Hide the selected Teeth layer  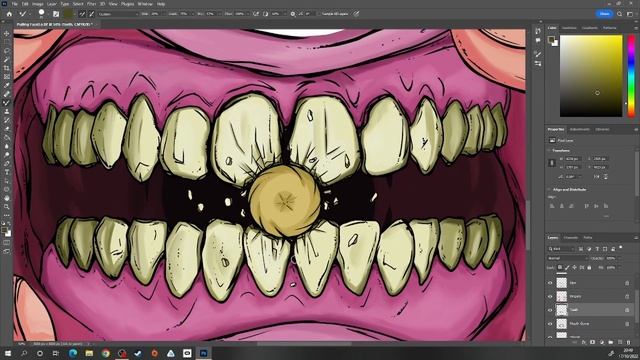[x=550, y=310]
